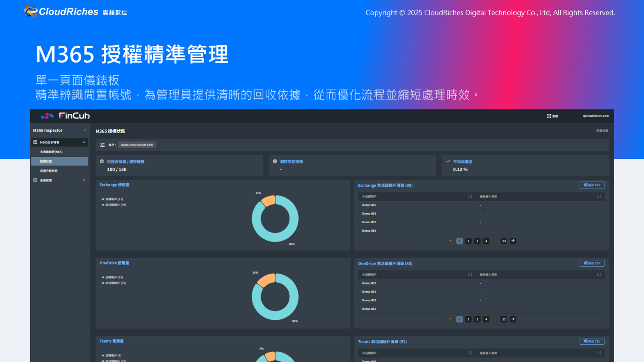Select 授權狀態 in the sidebar
The height and width of the screenshot is (362, 644).
(x=60, y=161)
